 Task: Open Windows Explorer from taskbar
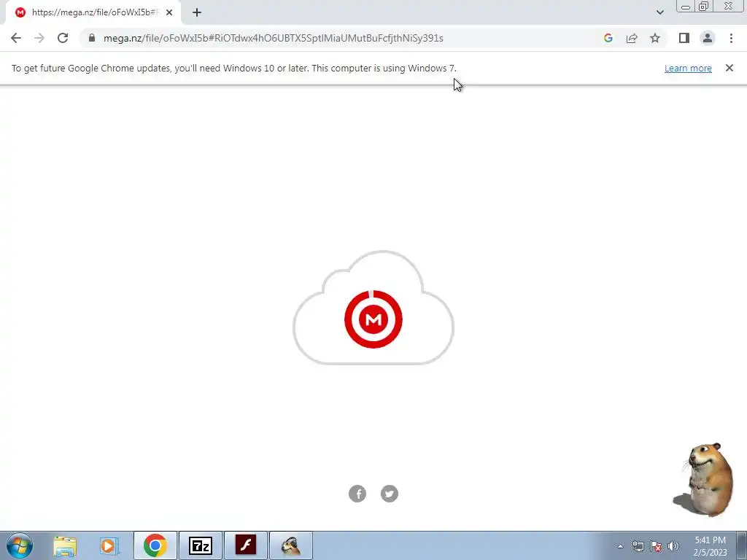point(65,545)
